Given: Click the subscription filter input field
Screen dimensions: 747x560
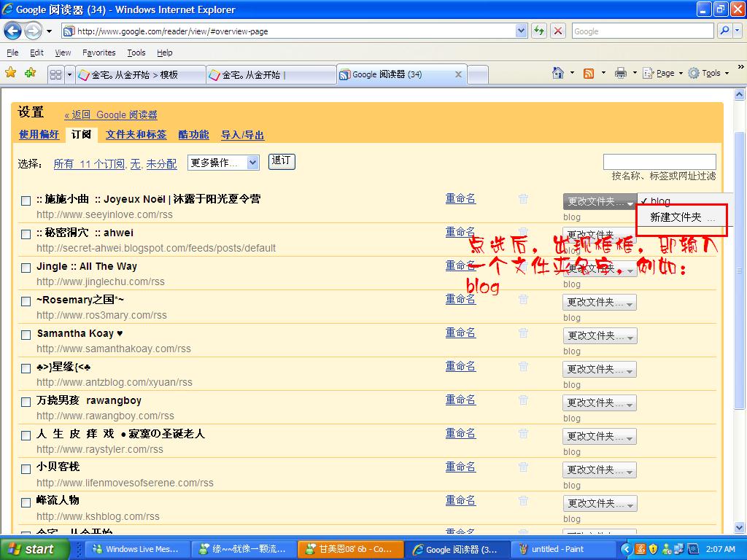Looking at the screenshot, I should [659, 160].
